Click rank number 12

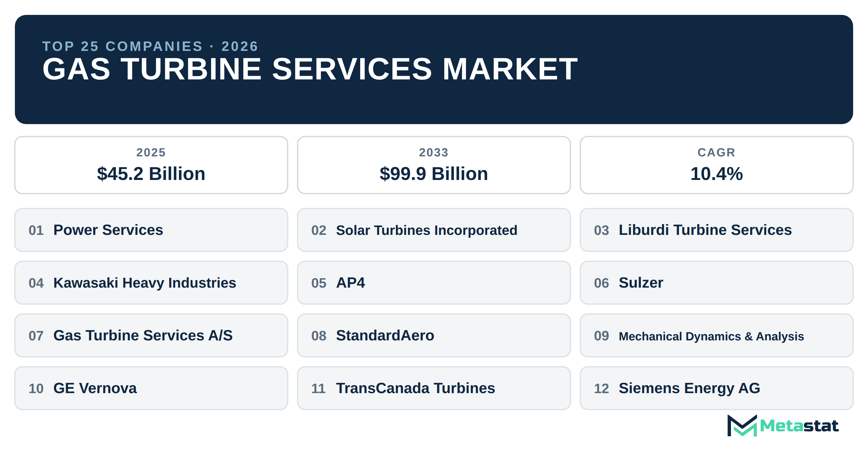click(x=601, y=388)
